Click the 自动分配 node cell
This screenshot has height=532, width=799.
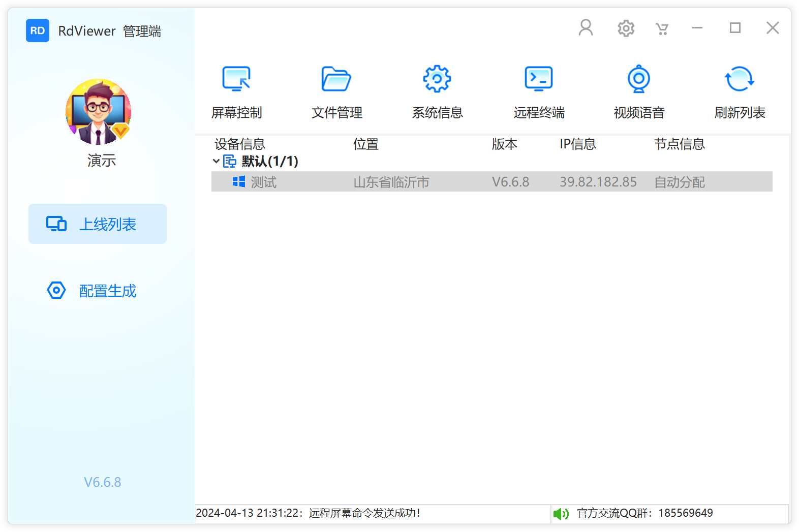[680, 182]
